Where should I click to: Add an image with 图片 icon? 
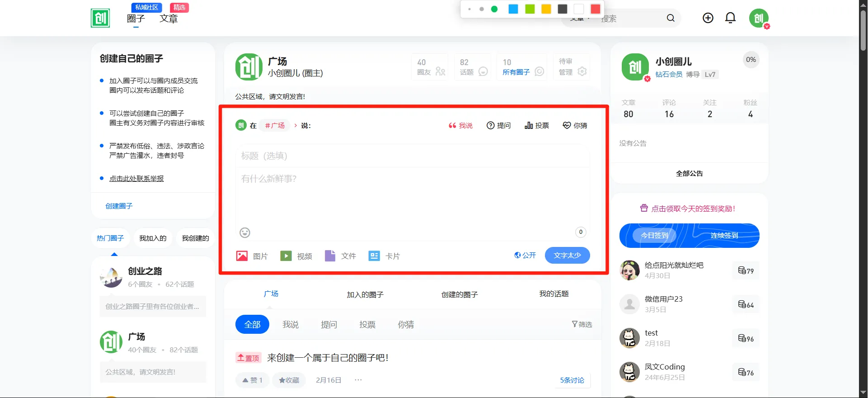click(242, 256)
